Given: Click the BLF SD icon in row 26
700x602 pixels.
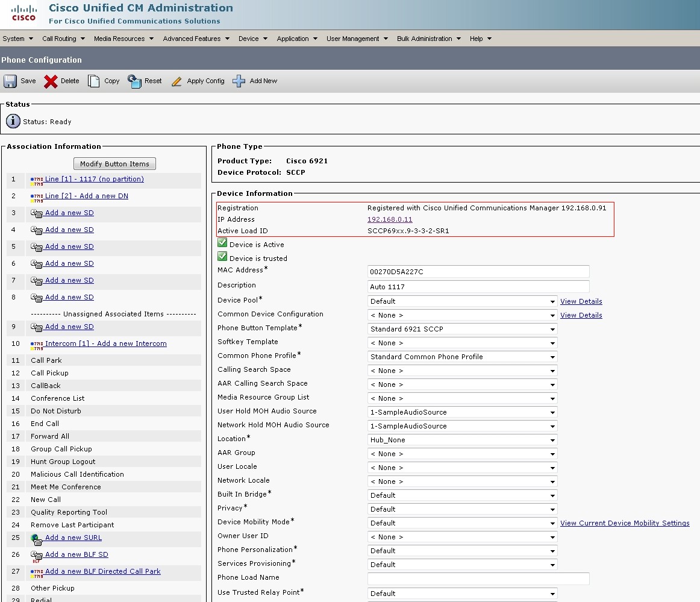Looking at the screenshot, I should tap(37, 556).
